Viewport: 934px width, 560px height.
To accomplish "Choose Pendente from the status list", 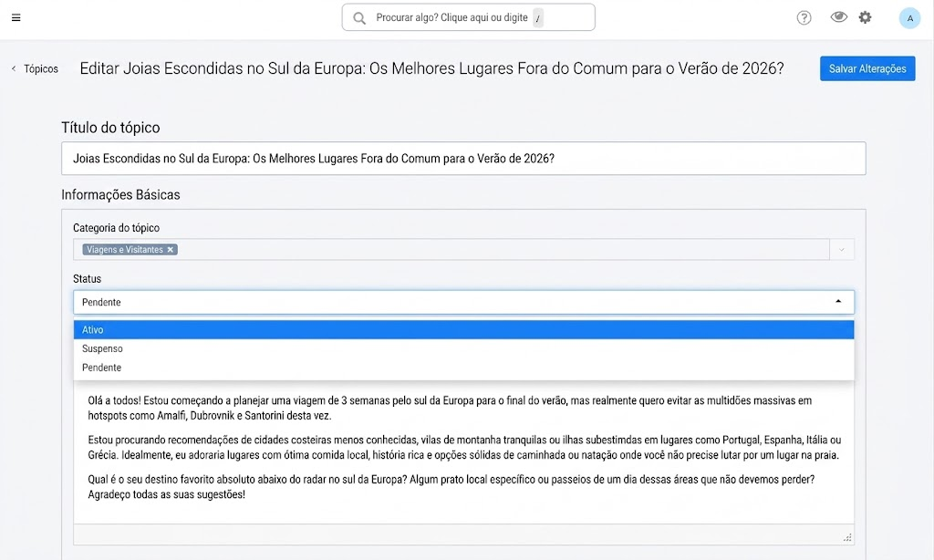I will tap(464, 368).
